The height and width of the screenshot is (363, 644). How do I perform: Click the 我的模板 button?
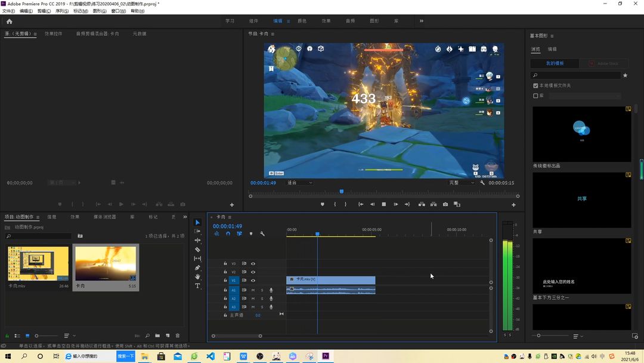click(x=555, y=63)
